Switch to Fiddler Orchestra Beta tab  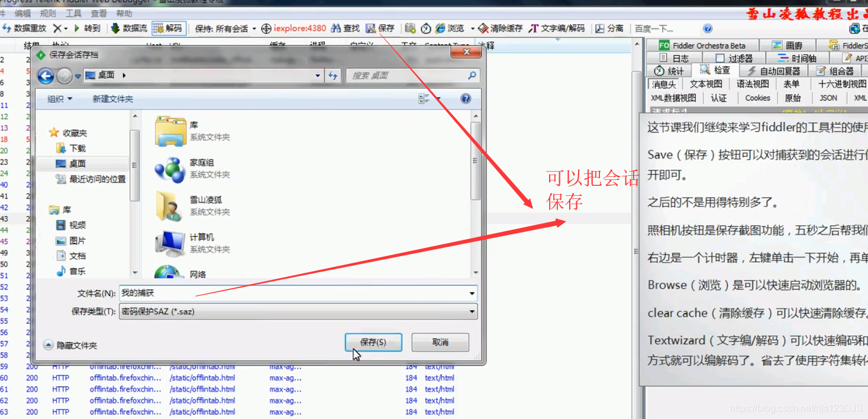click(702, 46)
